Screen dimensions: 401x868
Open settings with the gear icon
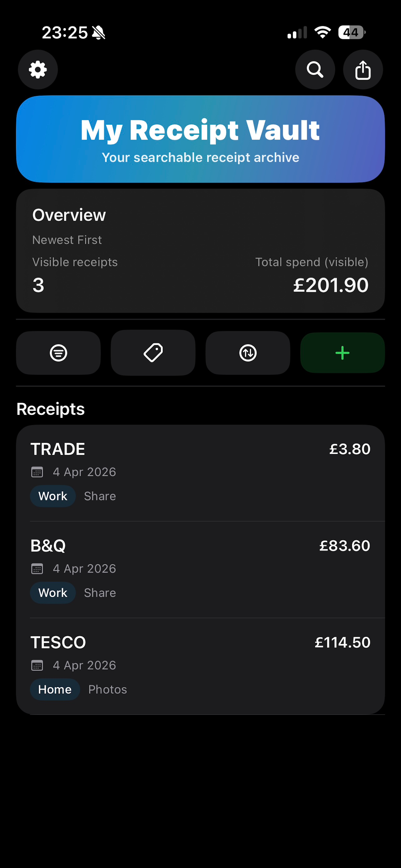pyautogui.click(x=38, y=70)
